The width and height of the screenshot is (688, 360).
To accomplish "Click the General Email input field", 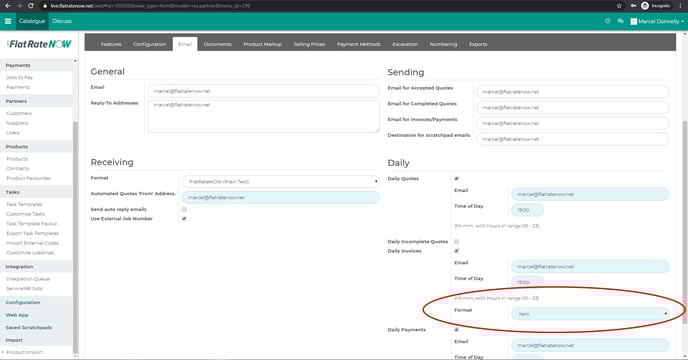I will pos(263,91).
